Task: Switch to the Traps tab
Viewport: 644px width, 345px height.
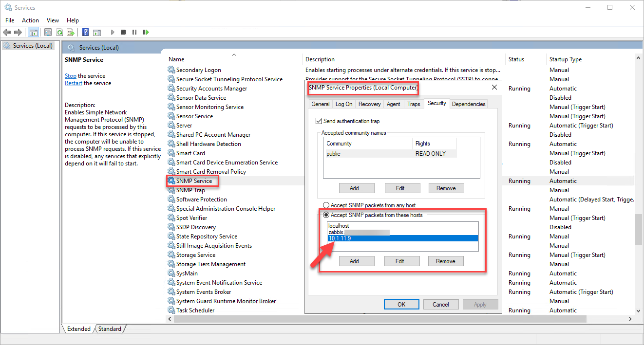Action: coord(414,104)
